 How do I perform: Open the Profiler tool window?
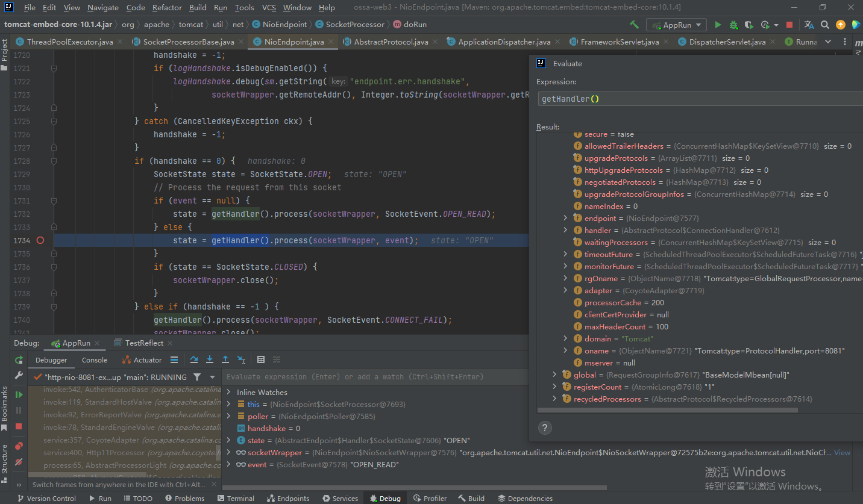[430, 498]
